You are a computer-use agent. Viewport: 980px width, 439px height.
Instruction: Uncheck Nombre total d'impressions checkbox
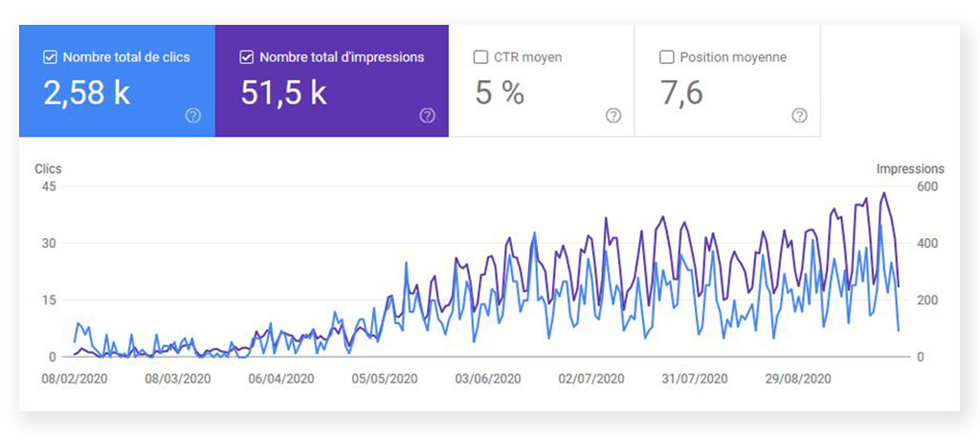click(247, 57)
